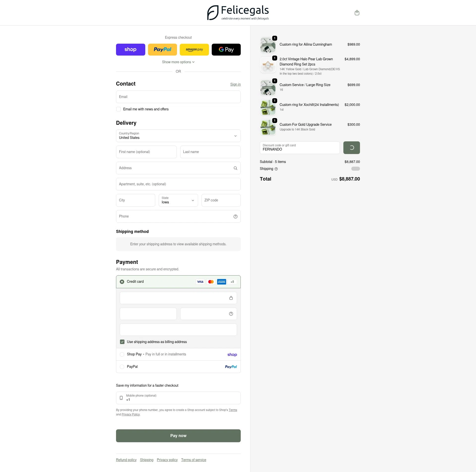Screen dimensions: 476x472
Task: Open the help tooltip beside the Phone field
Action: 235,216
